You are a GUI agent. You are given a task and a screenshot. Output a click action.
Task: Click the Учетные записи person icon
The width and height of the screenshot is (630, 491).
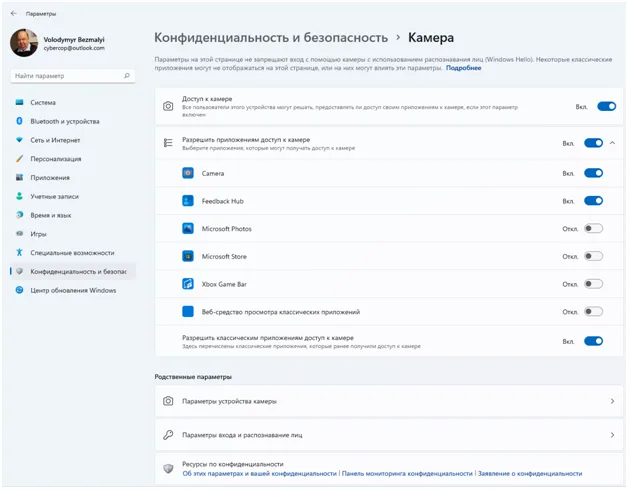point(19,196)
